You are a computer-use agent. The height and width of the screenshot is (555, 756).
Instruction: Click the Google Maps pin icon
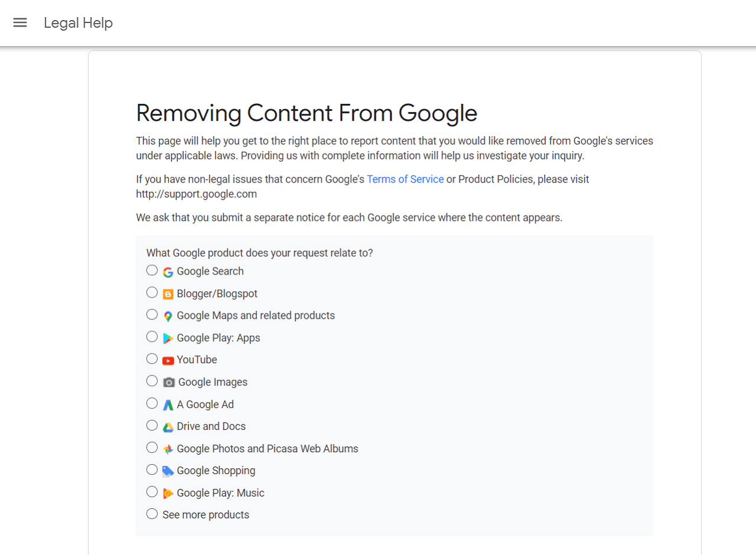click(x=168, y=316)
